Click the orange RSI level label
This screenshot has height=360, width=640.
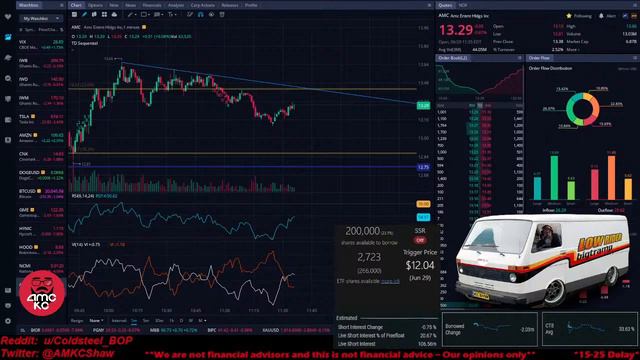coord(423,204)
